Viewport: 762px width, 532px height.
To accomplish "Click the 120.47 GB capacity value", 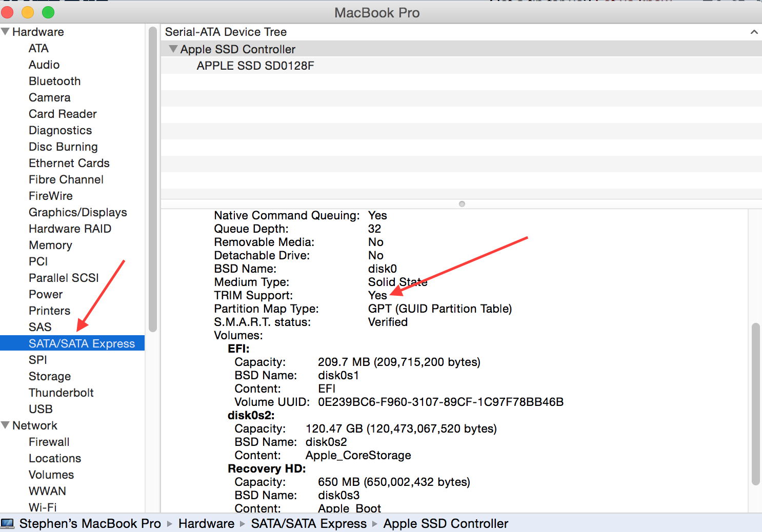I will (x=401, y=428).
